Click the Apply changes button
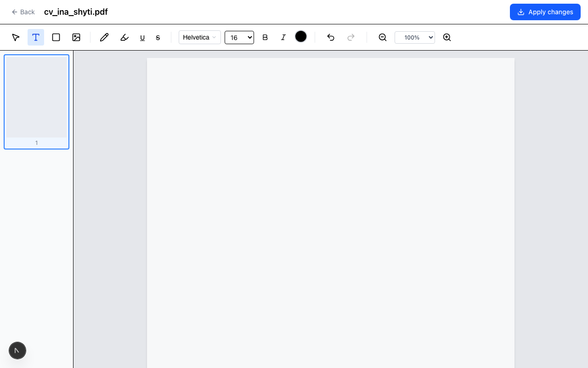The height and width of the screenshot is (368, 588). pyautogui.click(x=545, y=12)
